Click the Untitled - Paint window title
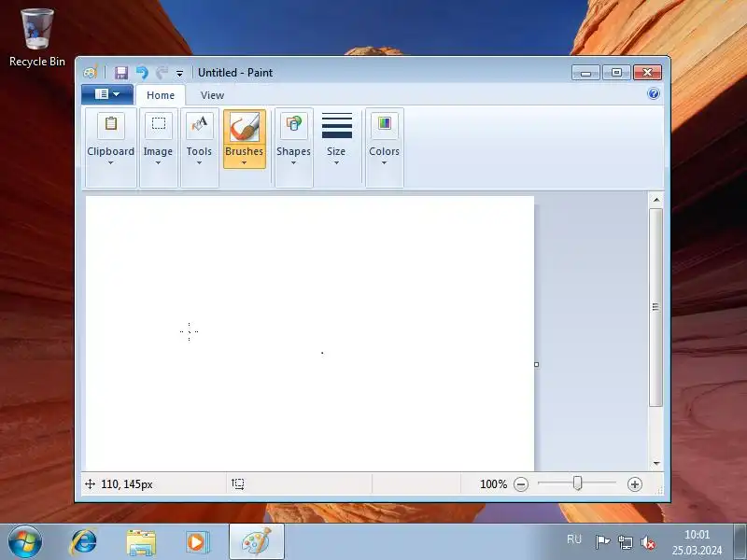Viewport: 747px width, 560px height. [235, 73]
